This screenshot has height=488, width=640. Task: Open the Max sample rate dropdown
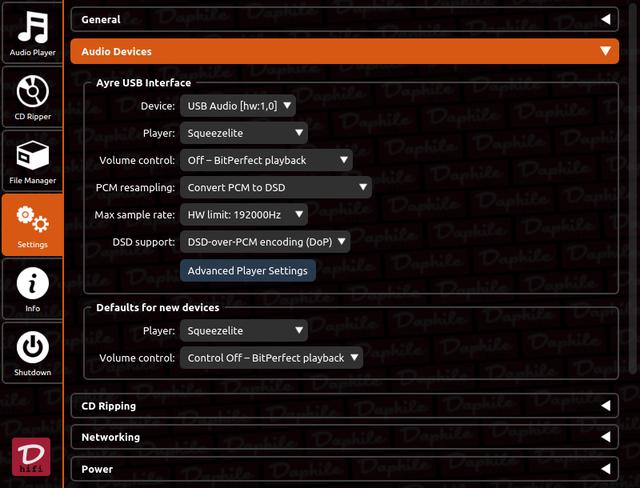pyautogui.click(x=244, y=214)
